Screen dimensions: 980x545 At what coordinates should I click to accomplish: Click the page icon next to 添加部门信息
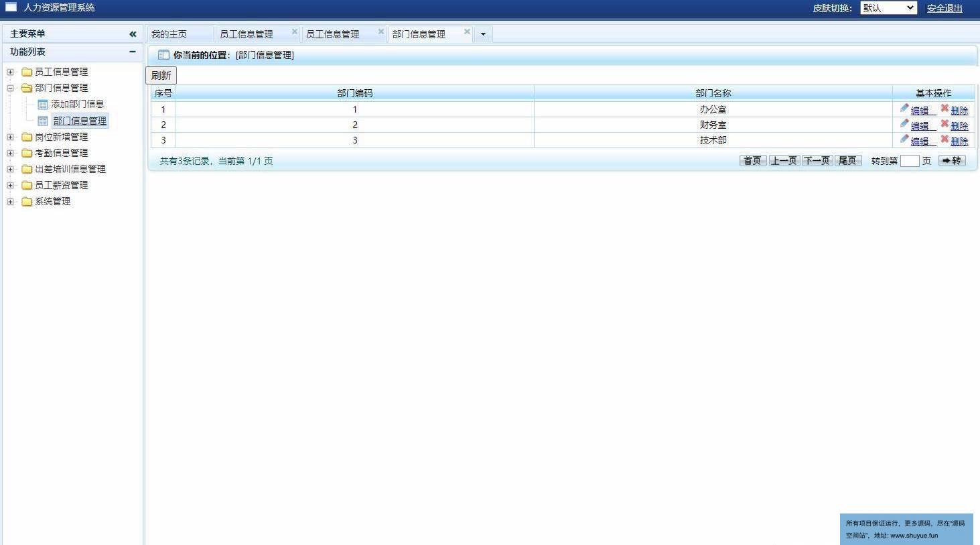(x=43, y=105)
